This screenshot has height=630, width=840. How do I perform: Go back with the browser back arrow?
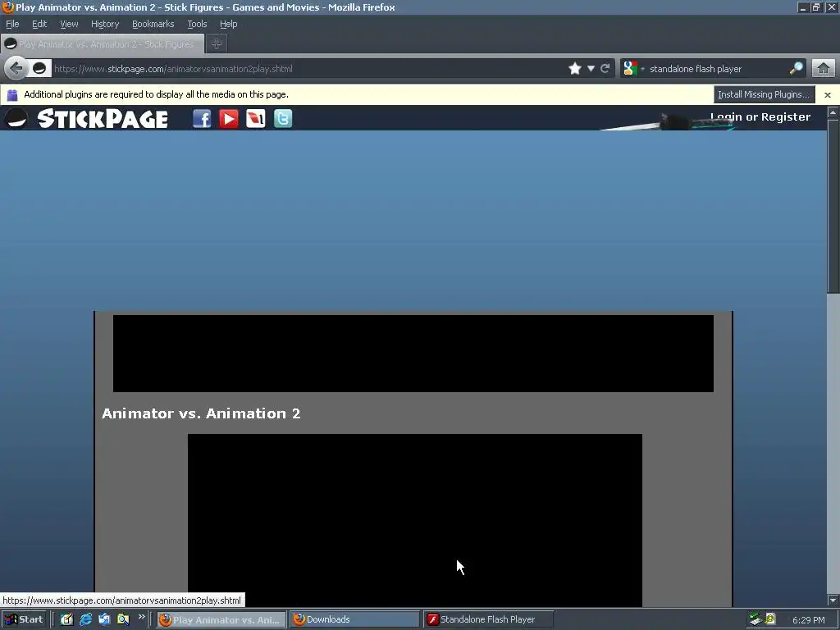pyautogui.click(x=16, y=69)
